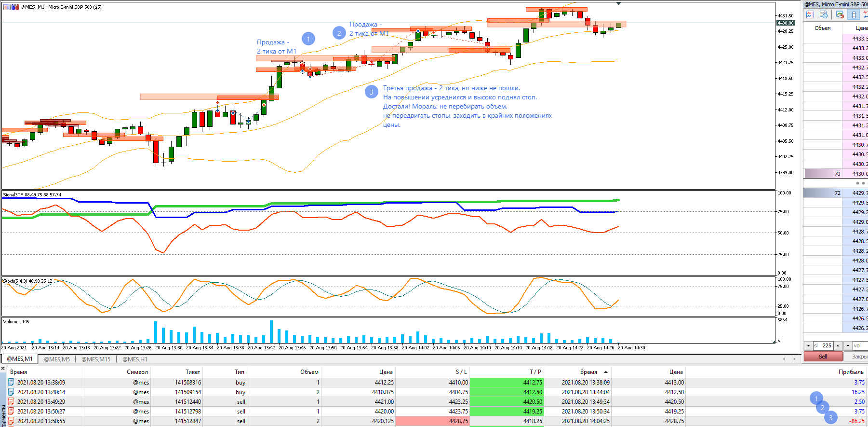Open the time and sales table icon
Image resolution: width=868 pixels, height=427 pixels.
click(x=824, y=14)
